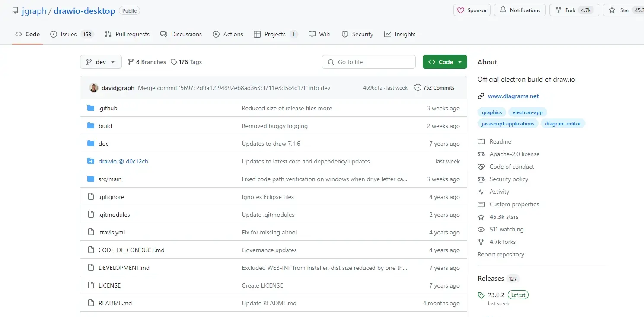Image resolution: width=644 pixels, height=317 pixels.
Task: Click the javascript-applications topic tag
Action: pyautogui.click(x=508, y=124)
